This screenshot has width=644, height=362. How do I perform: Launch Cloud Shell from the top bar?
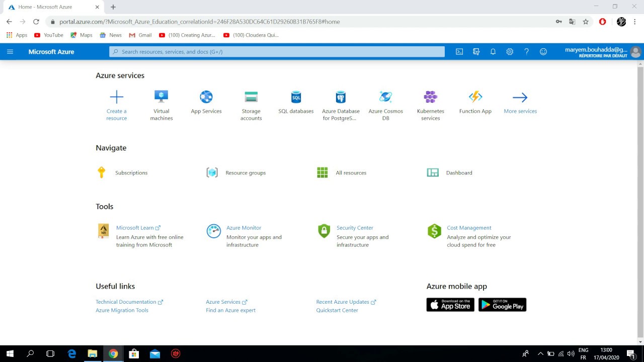point(459,52)
